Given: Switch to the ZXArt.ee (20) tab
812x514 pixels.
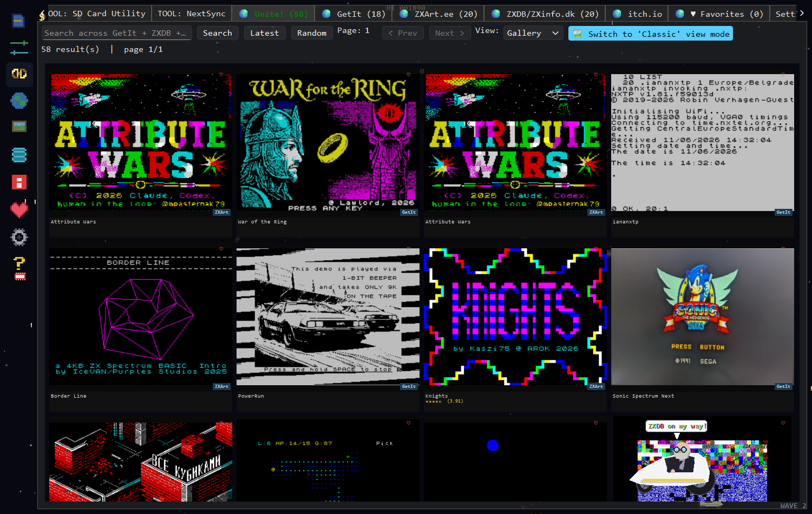Looking at the screenshot, I should click(x=438, y=14).
